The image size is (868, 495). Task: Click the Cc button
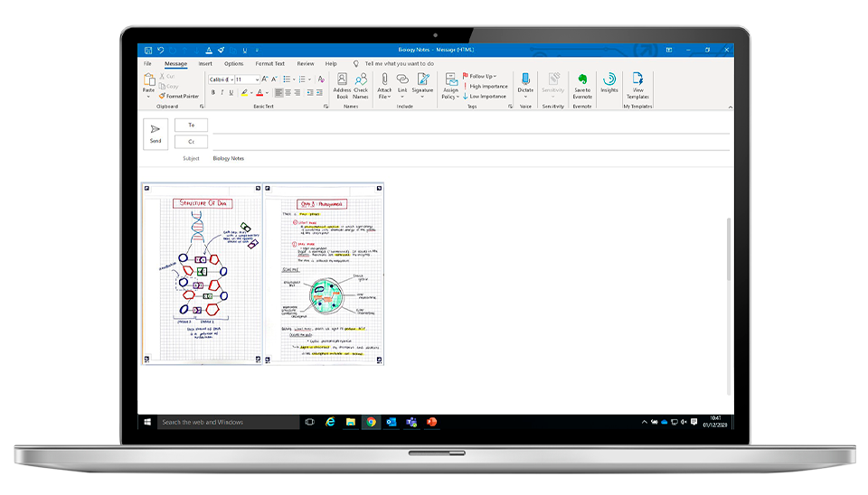point(191,142)
